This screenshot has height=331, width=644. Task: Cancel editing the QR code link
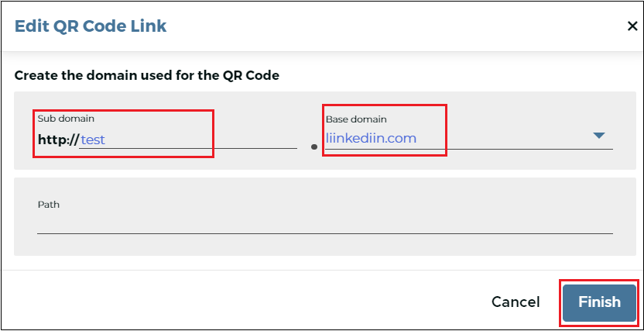click(x=516, y=302)
